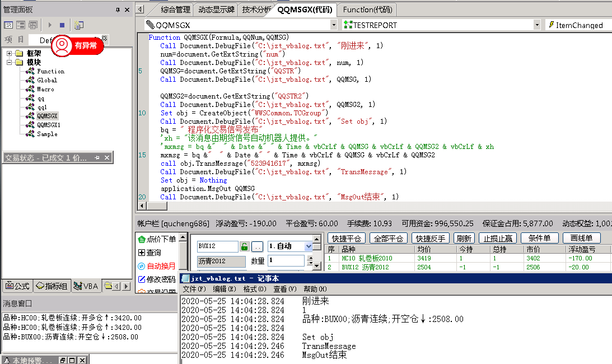Click the 自动换月 menu item

click(157, 266)
